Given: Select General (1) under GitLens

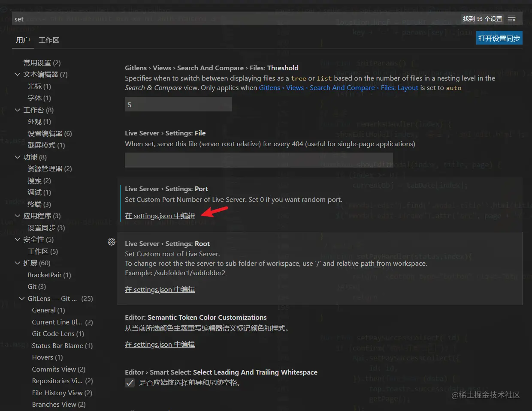Looking at the screenshot, I should pyautogui.click(x=48, y=310).
